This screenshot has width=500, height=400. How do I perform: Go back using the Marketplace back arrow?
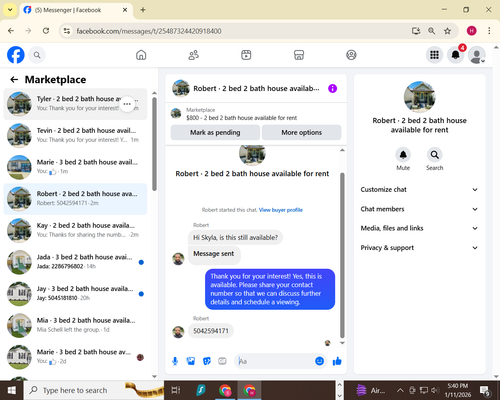pos(14,79)
